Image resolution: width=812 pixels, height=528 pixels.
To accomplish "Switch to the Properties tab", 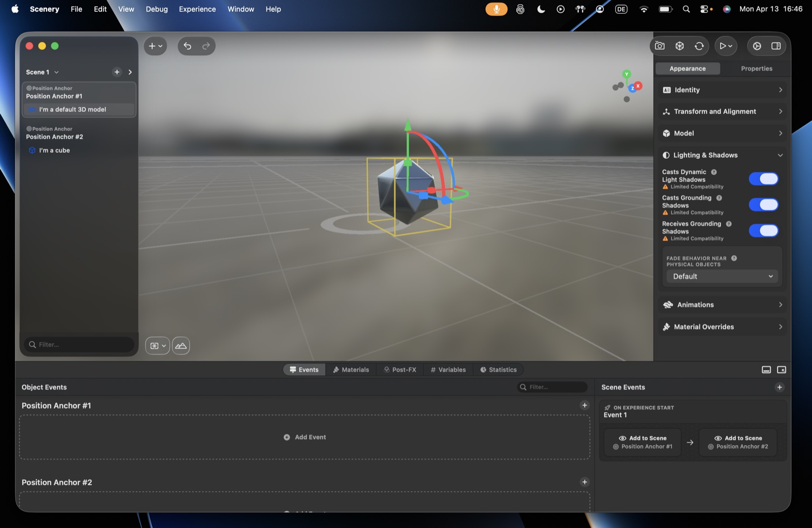I will pos(757,69).
